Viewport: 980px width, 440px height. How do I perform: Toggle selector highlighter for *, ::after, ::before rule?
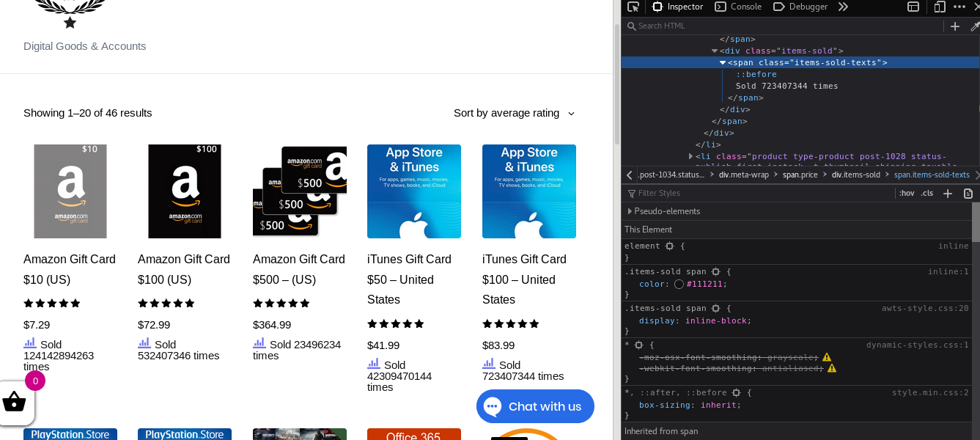point(736,393)
